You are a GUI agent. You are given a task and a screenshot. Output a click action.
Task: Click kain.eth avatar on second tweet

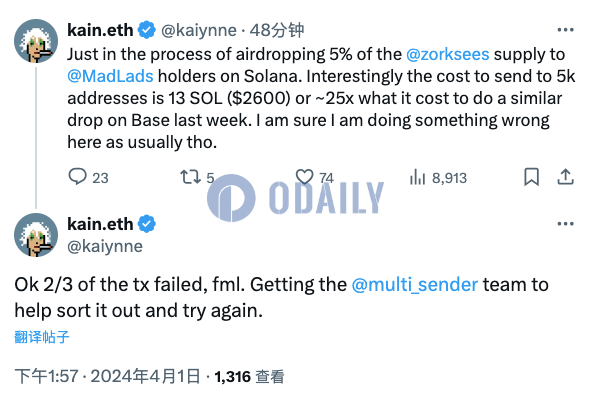[36, 235]
